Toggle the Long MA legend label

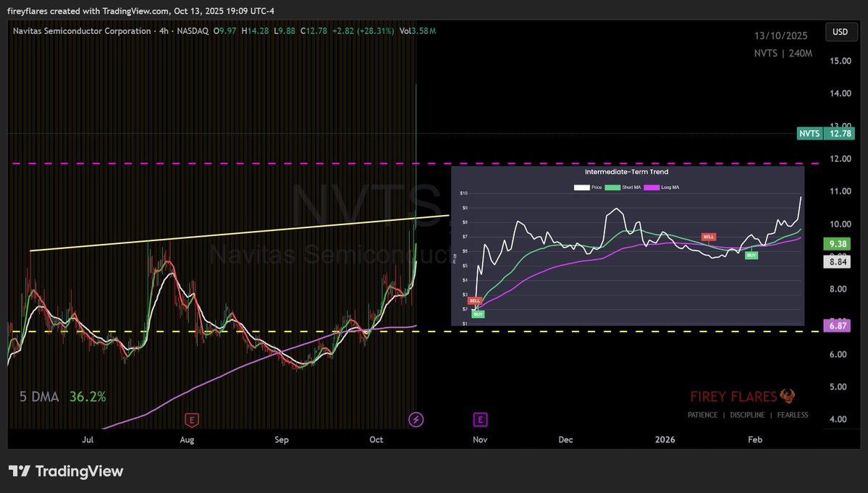[670, 187]
